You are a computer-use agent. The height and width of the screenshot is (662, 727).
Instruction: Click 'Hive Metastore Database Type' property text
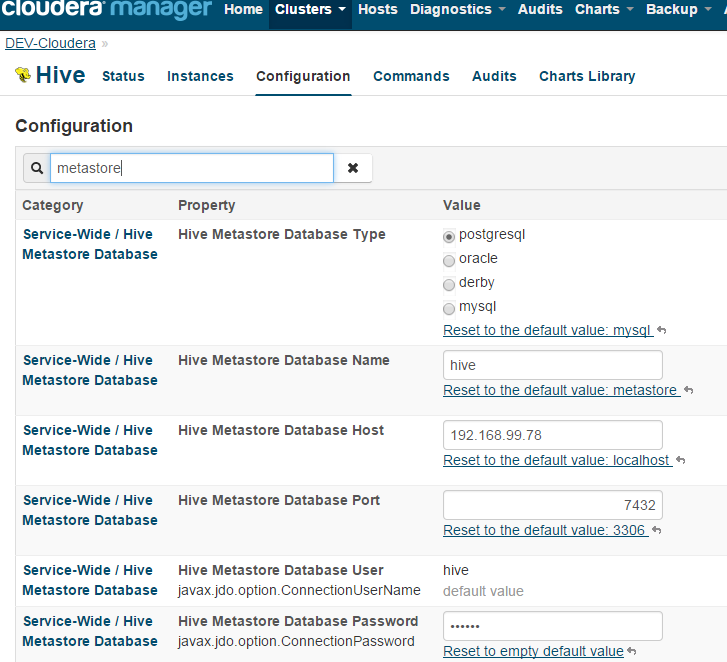pyautogui.click(x=282, y=234)
